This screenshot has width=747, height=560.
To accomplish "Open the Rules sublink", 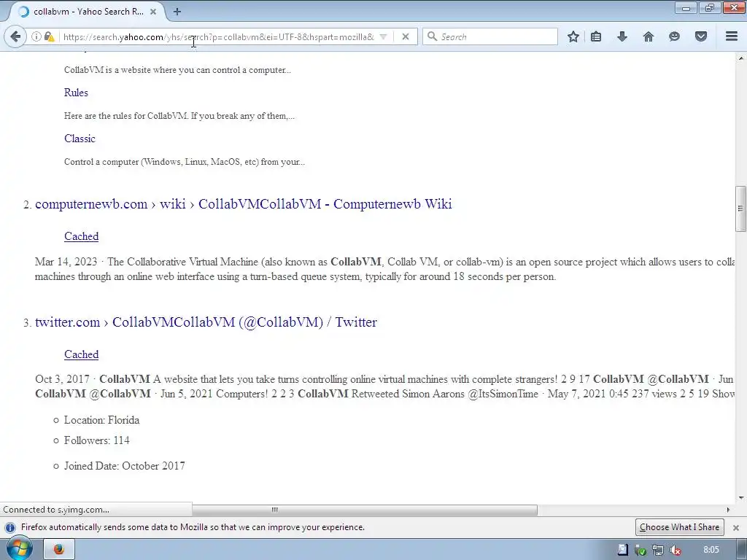I will pos(76,93).
